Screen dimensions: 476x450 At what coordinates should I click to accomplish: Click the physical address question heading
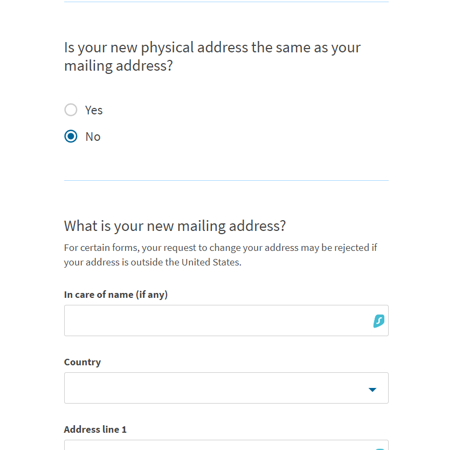[x=212, y=57]
